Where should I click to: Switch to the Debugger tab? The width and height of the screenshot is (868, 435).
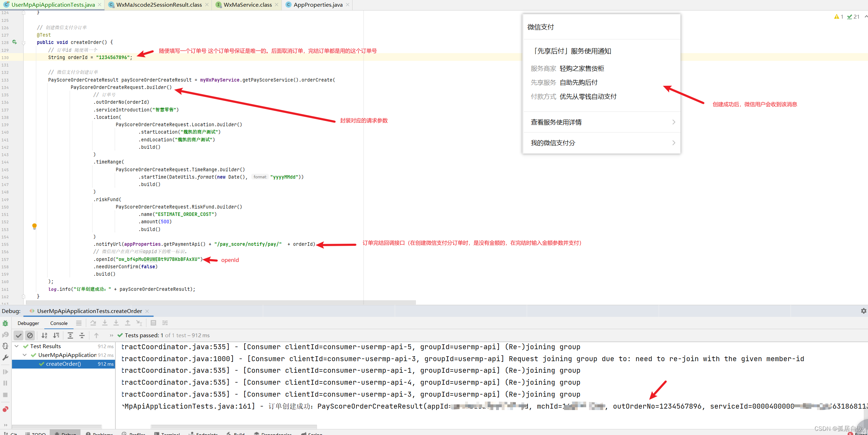[28, 323]
